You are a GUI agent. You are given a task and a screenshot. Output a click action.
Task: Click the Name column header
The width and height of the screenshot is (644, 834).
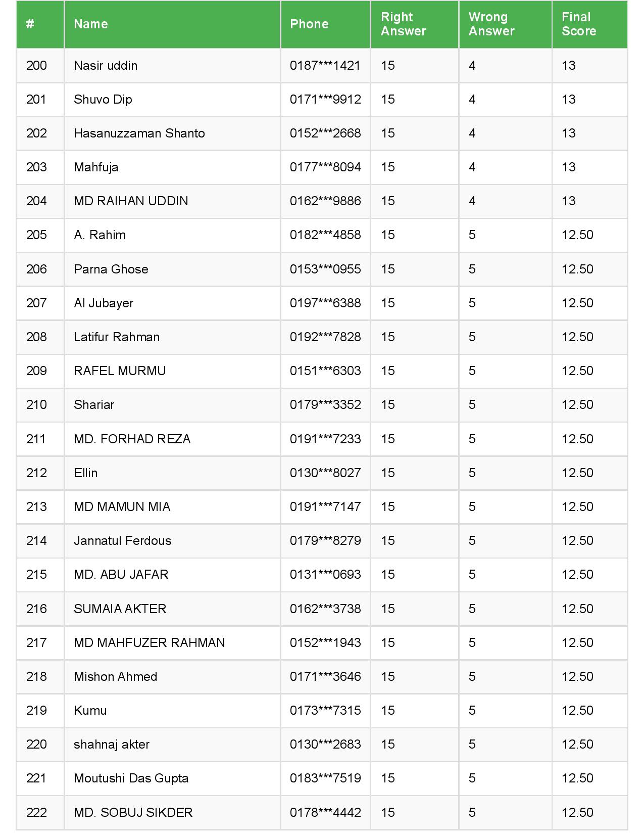(91, 24)
